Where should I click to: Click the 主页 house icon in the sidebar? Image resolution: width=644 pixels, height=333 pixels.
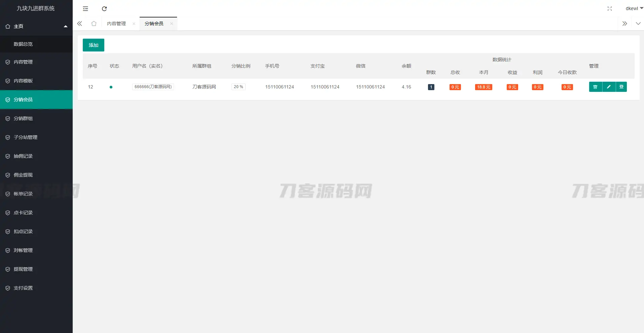[x=7, y=26]
